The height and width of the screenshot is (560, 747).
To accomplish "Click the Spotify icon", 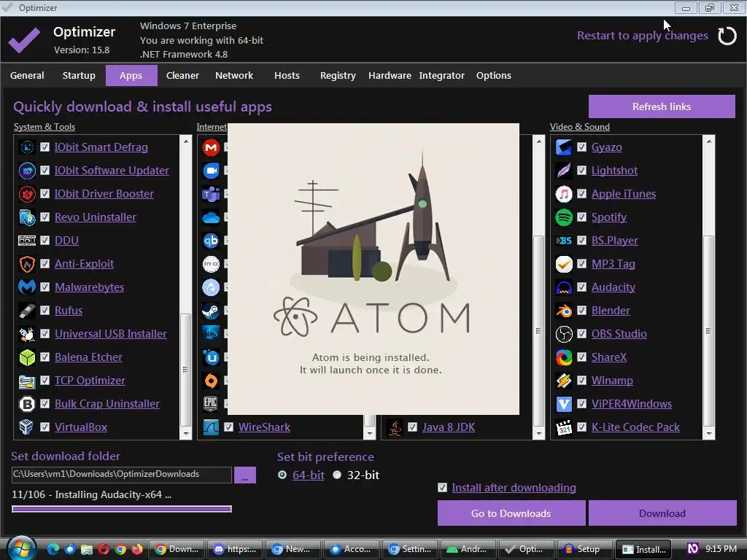I will 564,217.
